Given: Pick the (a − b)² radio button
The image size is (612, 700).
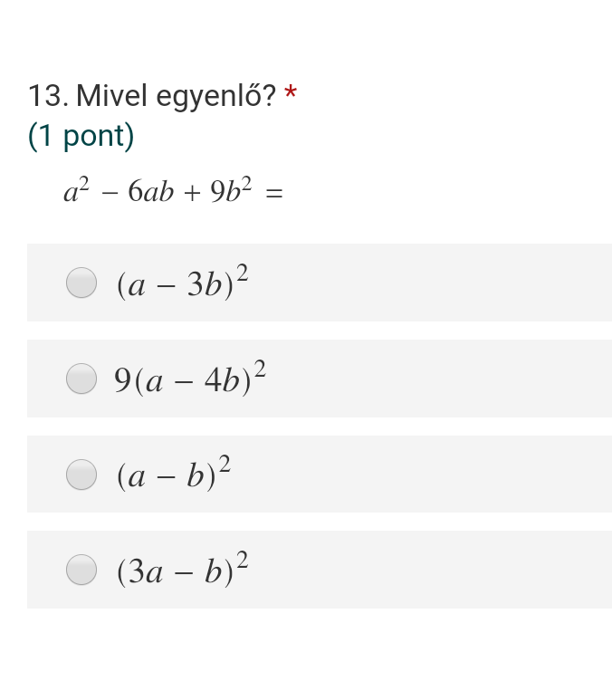Looking at the screenshot, I should point(81,475).
